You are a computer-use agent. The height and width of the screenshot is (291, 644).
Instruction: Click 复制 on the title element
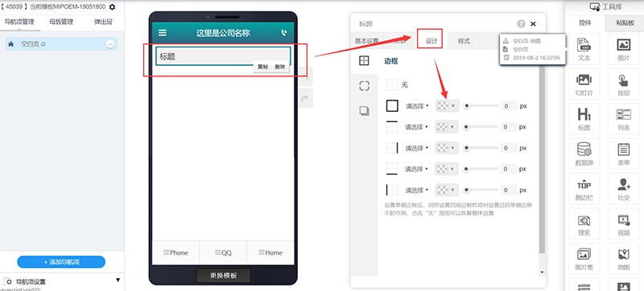pos(263,67)
